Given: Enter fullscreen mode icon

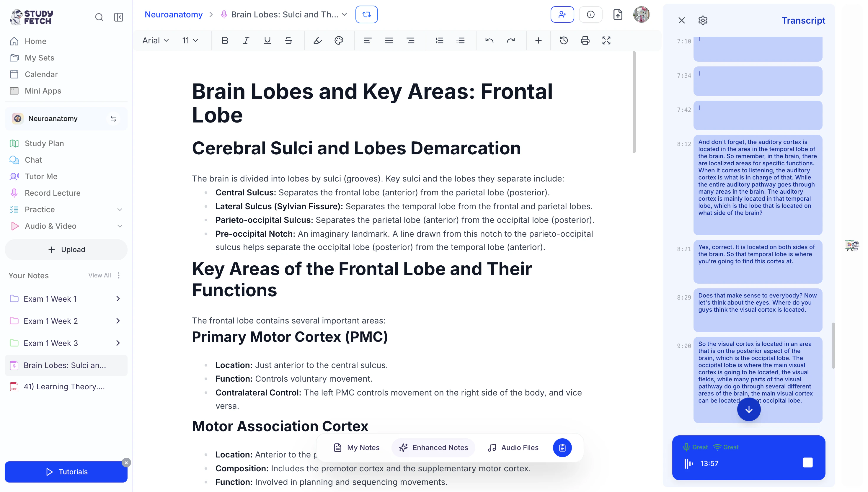Looking at the screenshot, I should click(606, 40).
